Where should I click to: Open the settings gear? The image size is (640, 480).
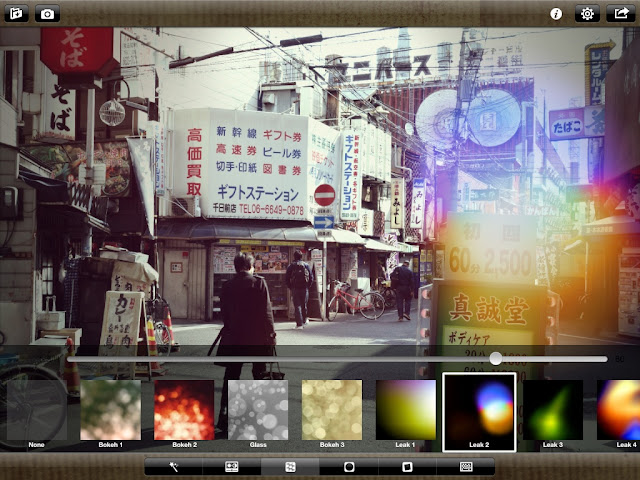click(587, 13)
